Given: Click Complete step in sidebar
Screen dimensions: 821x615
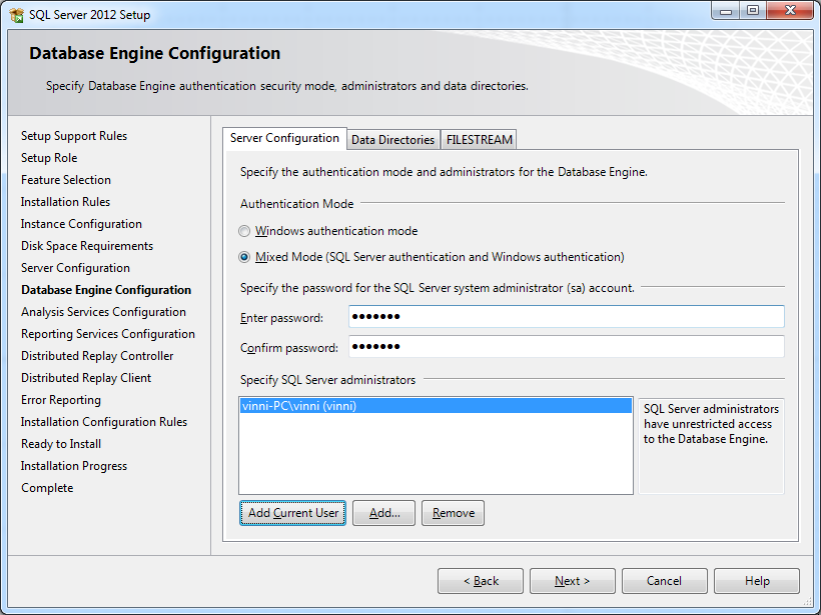Looking at the screenshot, I should (x=47, y=488).
